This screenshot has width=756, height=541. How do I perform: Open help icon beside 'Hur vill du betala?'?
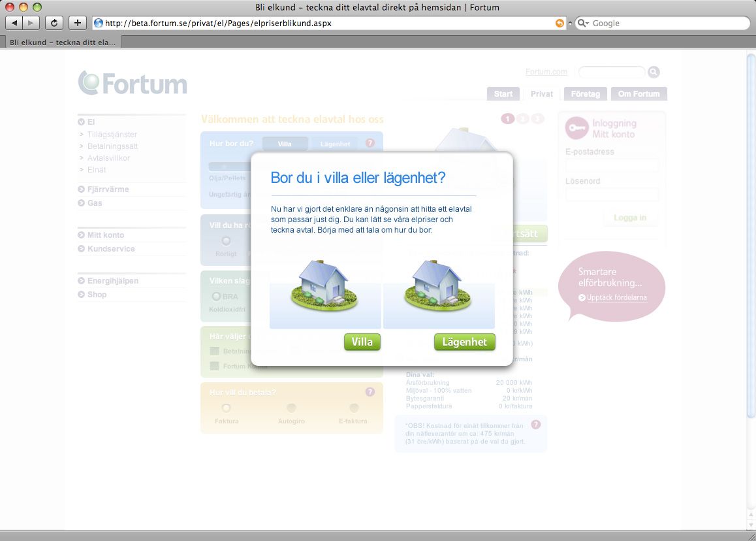pyautogui.click(x=370, y=392)
